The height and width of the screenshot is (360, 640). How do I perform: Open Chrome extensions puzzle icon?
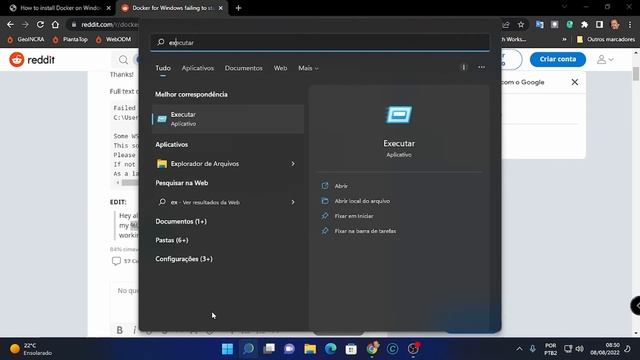click(x=584, y=24)
